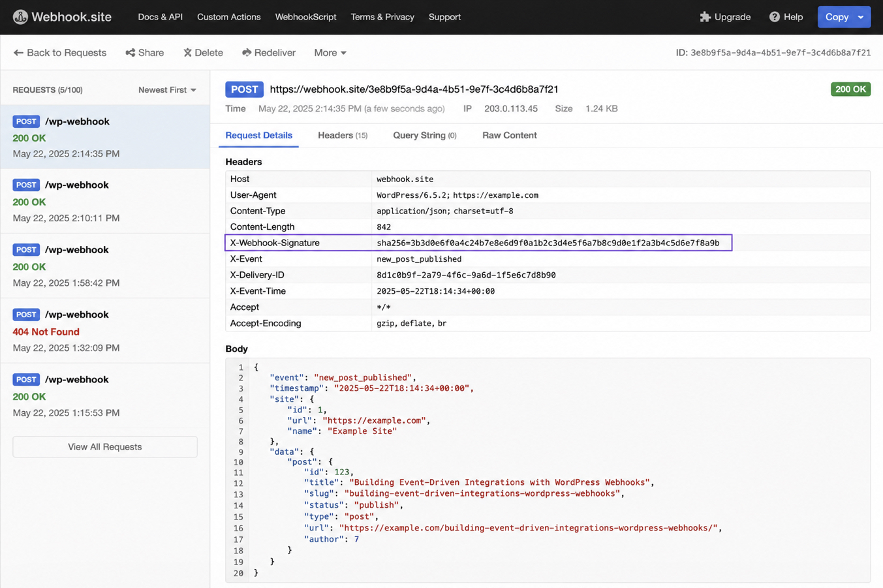Click the Host value webhook.site

[x=405, y=179]
